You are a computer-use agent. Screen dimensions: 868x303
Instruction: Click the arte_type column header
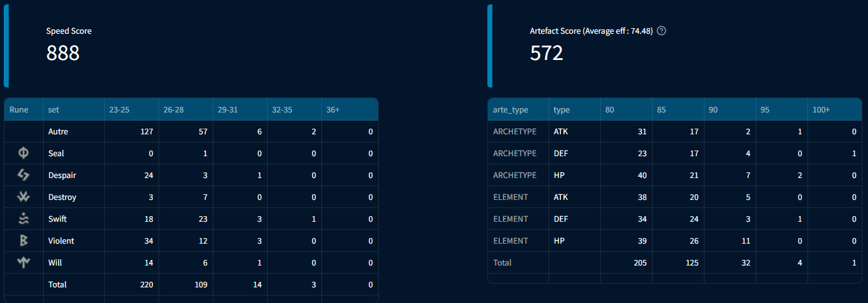click(x=510, y=109)
